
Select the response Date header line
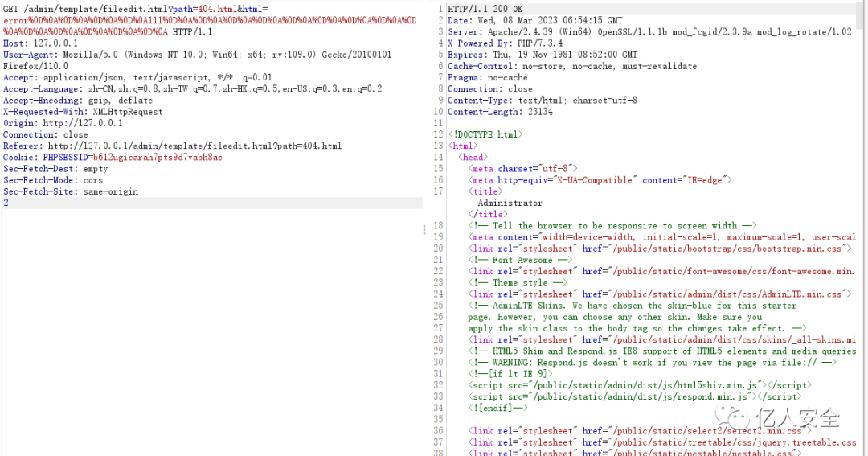click(x=535, y=20)
